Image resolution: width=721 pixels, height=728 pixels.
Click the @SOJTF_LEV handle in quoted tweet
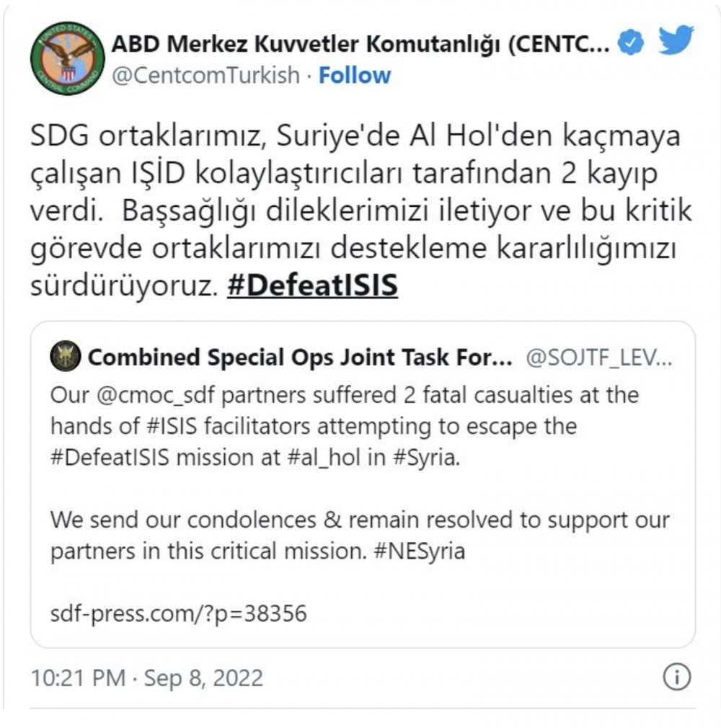599,358
